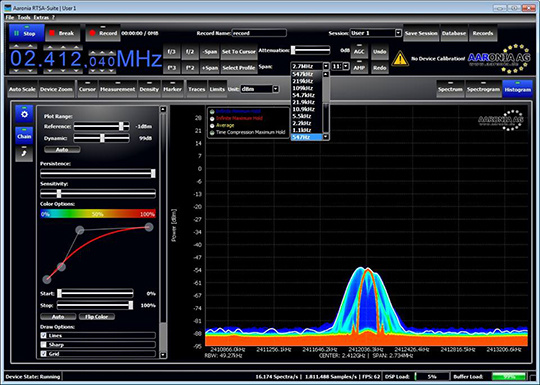
Task: Open the File menu
Action: [x=10, y=17]
